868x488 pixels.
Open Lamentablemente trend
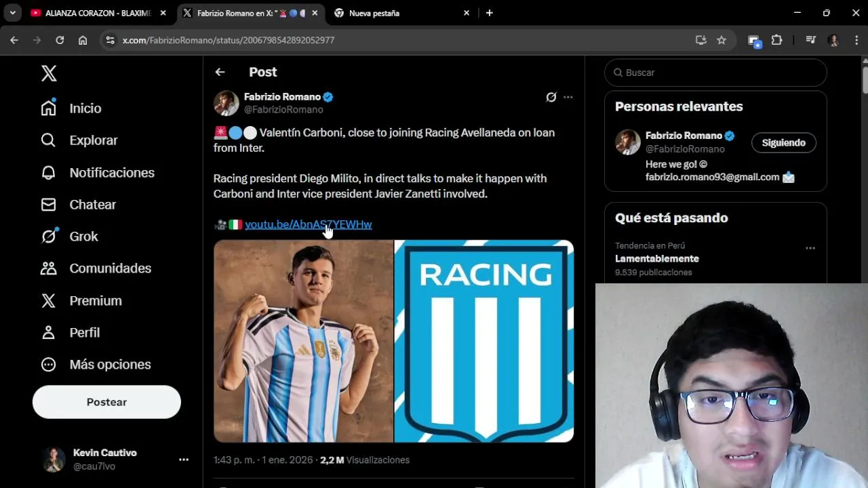[657, 259]
